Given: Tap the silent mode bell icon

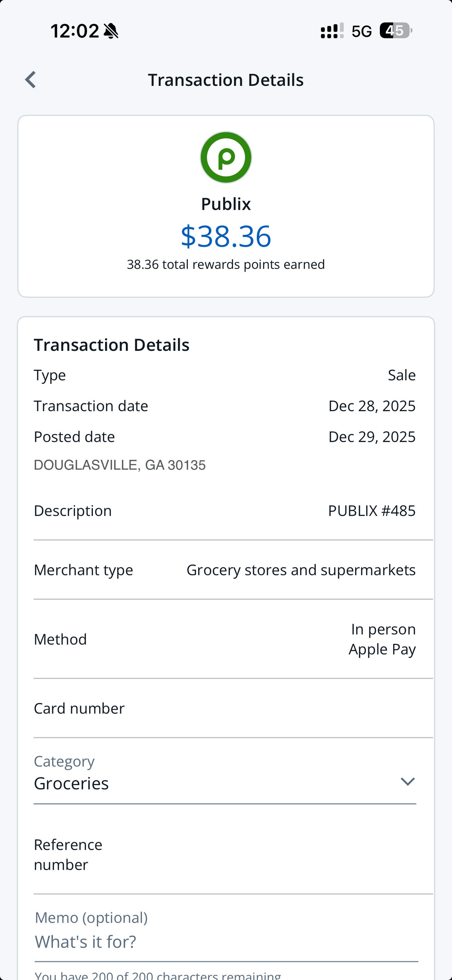Looking at the screenshot, I should point(111,31).
